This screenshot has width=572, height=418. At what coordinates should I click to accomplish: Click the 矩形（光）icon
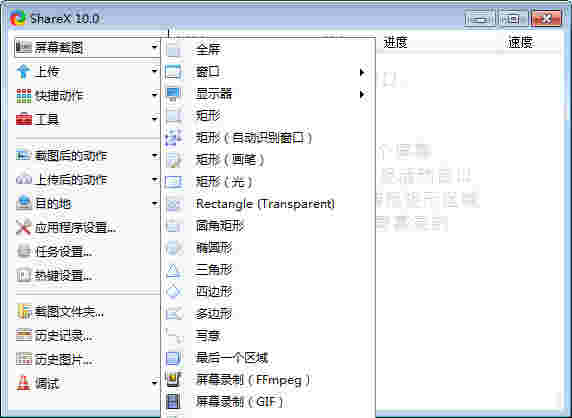coord(173,182)
